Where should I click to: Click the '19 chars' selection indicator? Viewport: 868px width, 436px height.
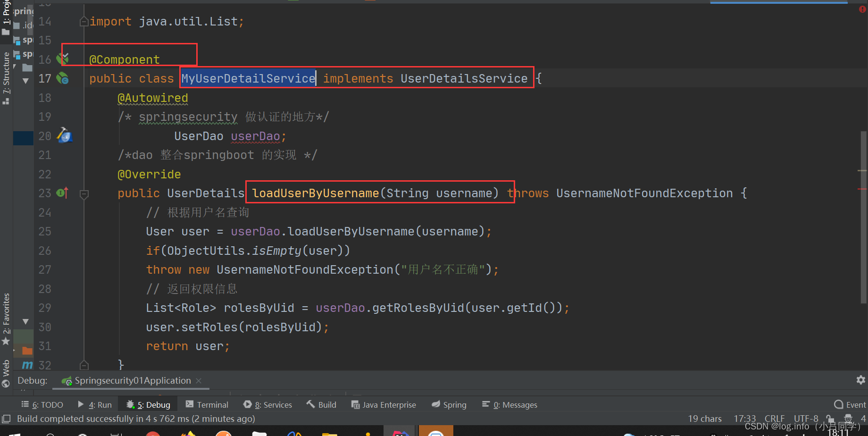tap(705, 419)
